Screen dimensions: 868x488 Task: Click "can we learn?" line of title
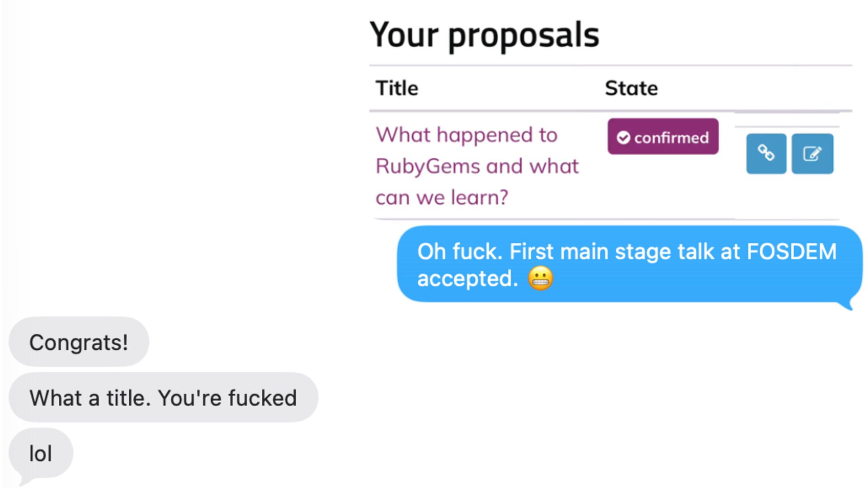pos(442,197)
